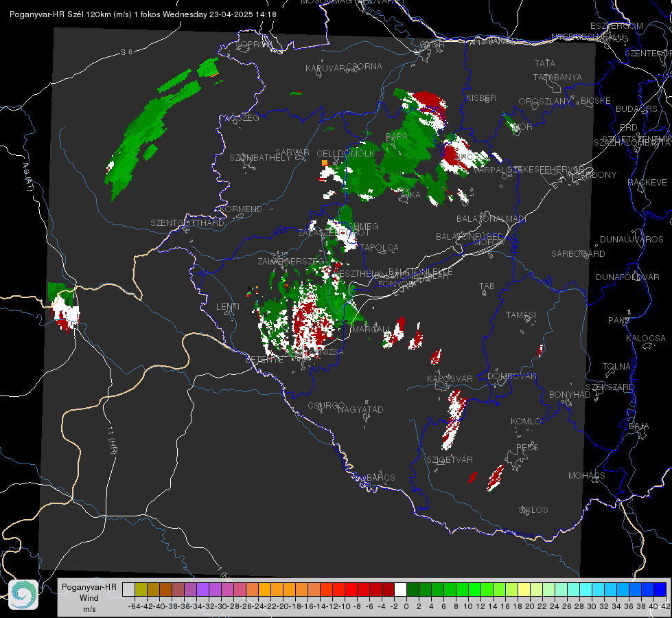This screenshot has height=618, width=672.
Task: Click the 'SZENTGOTTHÁRD' town label
Action: pos(187,223)
